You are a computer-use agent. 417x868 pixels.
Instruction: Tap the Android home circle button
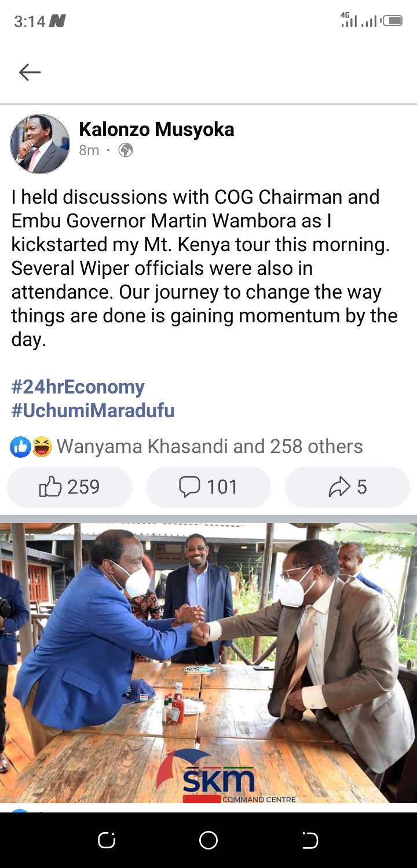pyautogui.click(x=209, y=840)
